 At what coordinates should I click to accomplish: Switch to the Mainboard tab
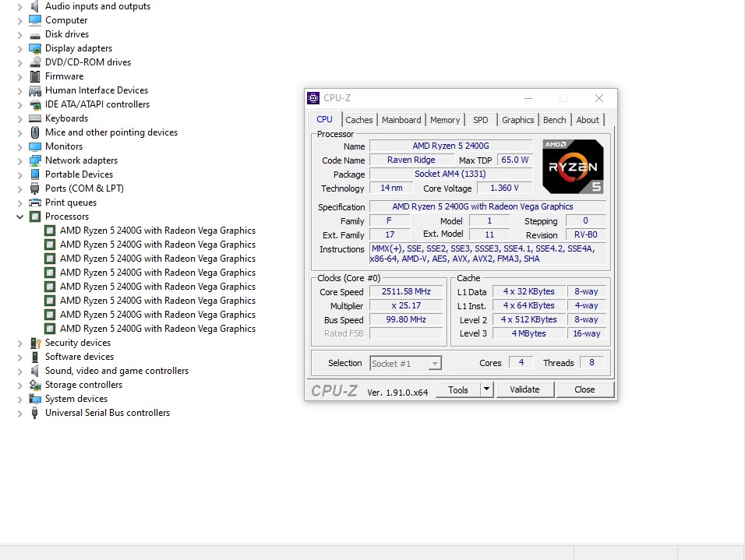coord(401,120)
